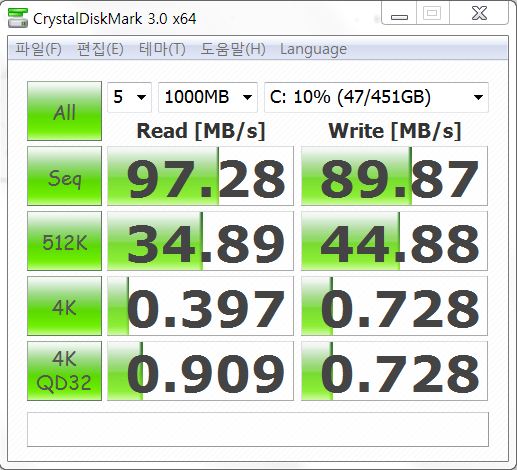This screenshot has width=517, height=470.
Task: Open the 도움말(H) menu
Action: pyautogui.click(x=233, y=49)
